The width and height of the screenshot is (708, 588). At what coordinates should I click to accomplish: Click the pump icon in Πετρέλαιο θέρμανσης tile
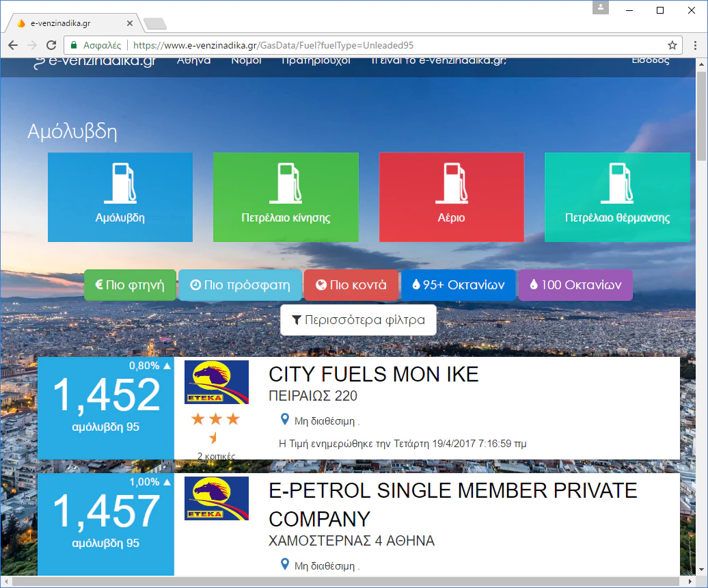point(617,183)
